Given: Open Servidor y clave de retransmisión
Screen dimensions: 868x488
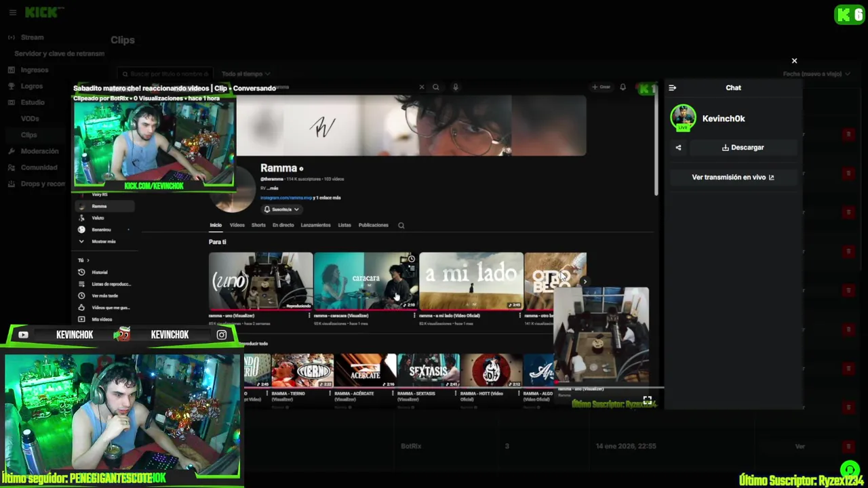Looking at the screenshot, I should point(60,54).
